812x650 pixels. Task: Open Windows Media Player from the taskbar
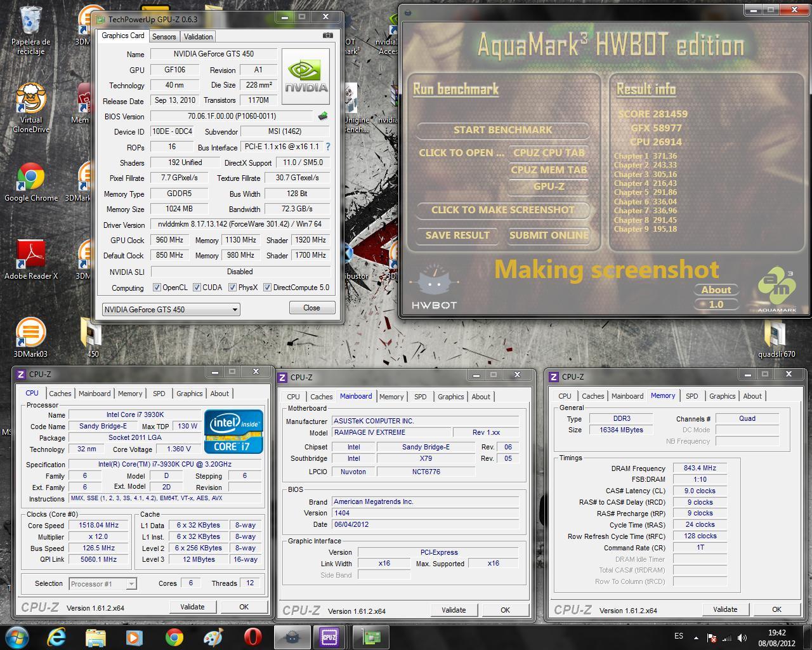(x=134, y=637)
